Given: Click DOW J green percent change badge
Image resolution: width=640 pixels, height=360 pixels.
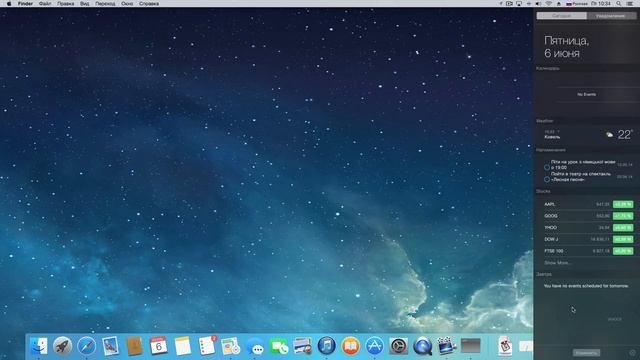Looking at the screenshot, I should coord(623,239).
